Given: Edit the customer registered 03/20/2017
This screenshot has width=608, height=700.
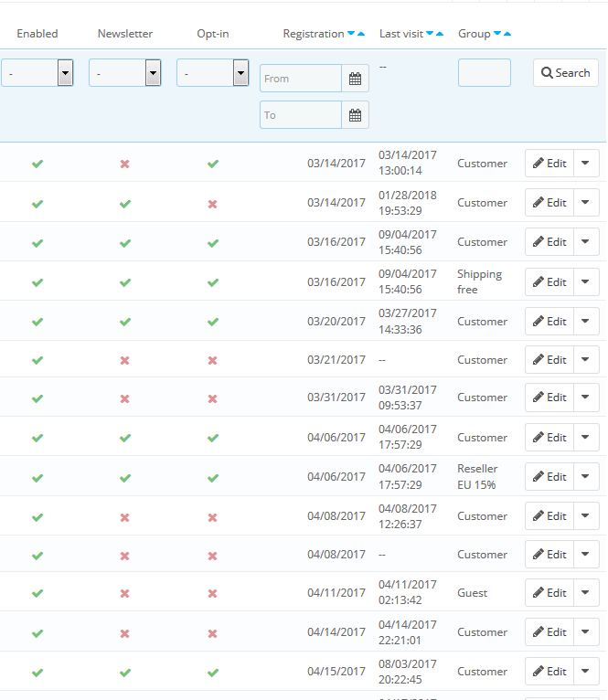Looking at the screenshot, I should tap(549, 322).
